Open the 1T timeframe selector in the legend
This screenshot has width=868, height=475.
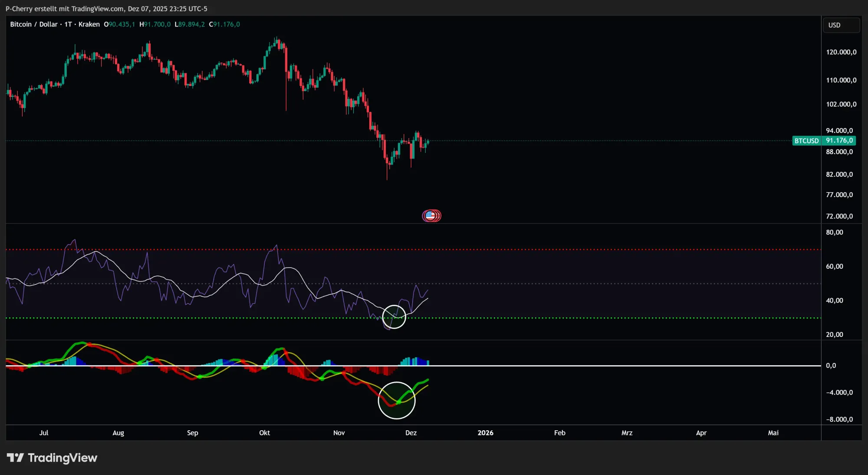[x=67, y=24]
